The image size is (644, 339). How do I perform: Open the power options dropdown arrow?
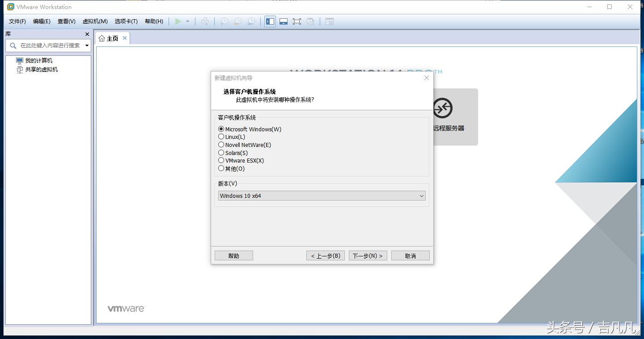[x=187, y=21]
